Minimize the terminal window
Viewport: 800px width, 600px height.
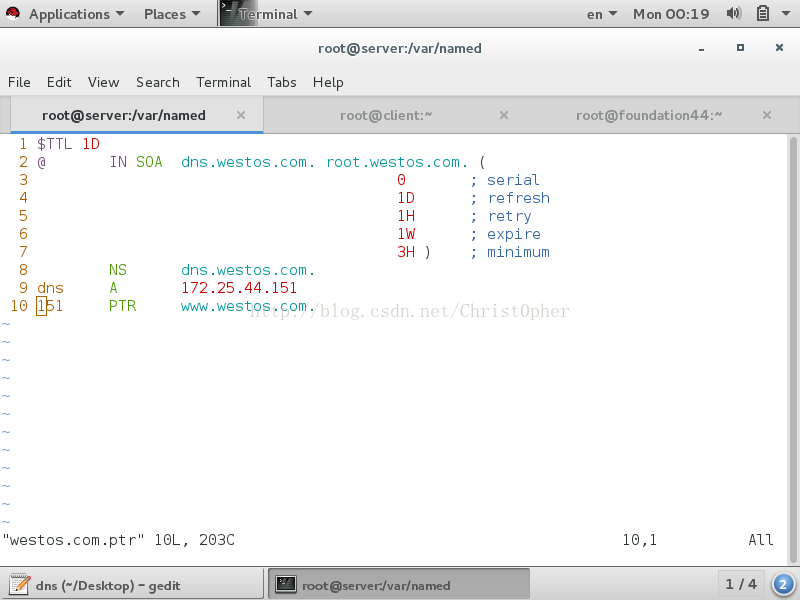click(x=702, y=48)
